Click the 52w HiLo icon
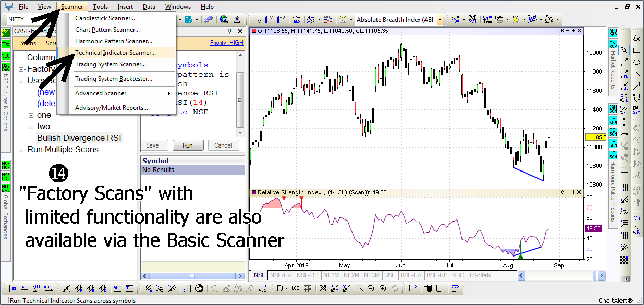The width and height of the screenshot is (644, 305). (296, 20)
